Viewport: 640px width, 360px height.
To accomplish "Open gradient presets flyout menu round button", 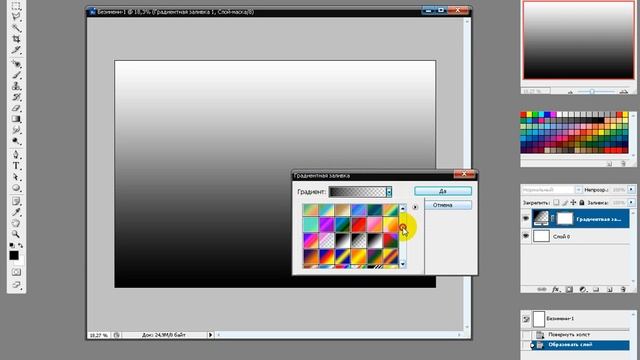I will click(x=415, y=207).
